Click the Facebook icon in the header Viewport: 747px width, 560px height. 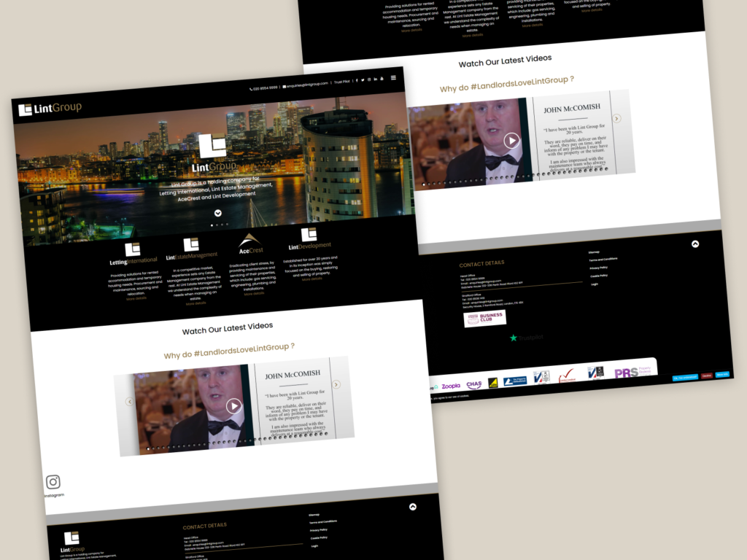coord(357,80)
